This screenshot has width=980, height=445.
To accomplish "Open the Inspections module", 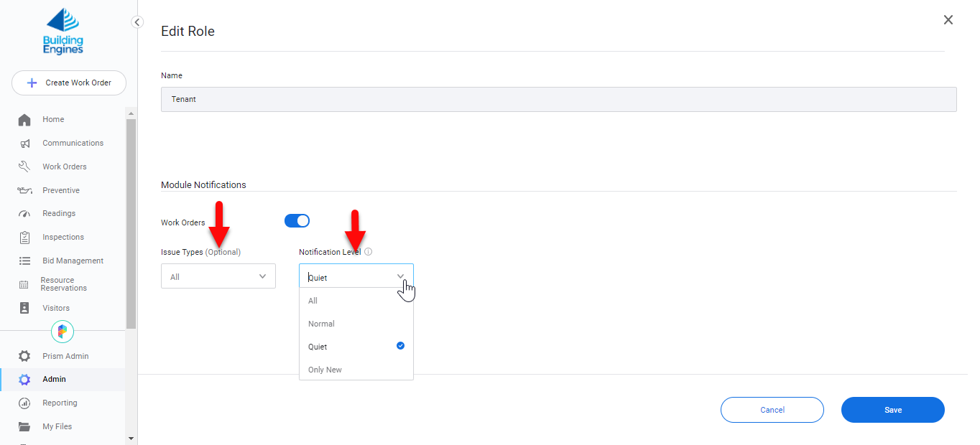I will (x=63, y=238).
